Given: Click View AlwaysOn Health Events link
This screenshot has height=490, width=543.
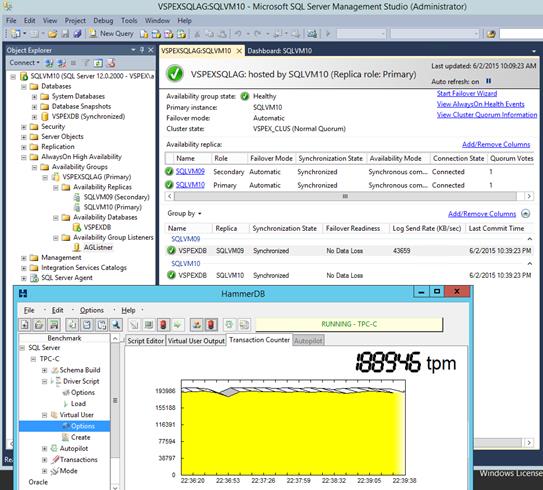Looking at the screenshot, I should pyautogui.click(x=480, y=104).
